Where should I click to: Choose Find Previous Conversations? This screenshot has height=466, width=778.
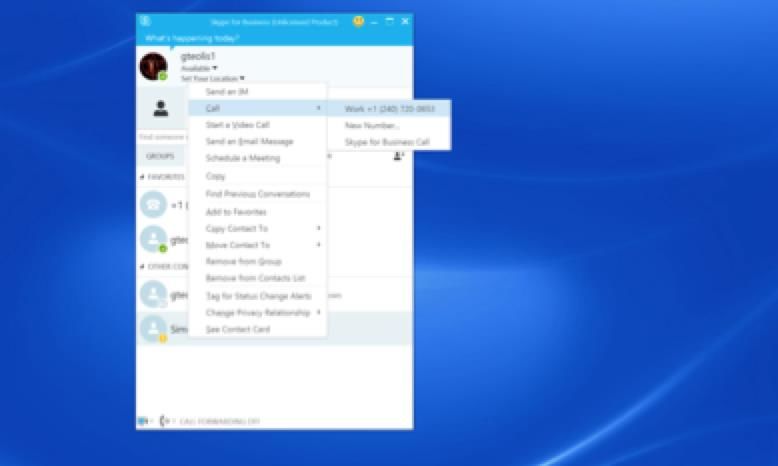click(x=258, y=194)
